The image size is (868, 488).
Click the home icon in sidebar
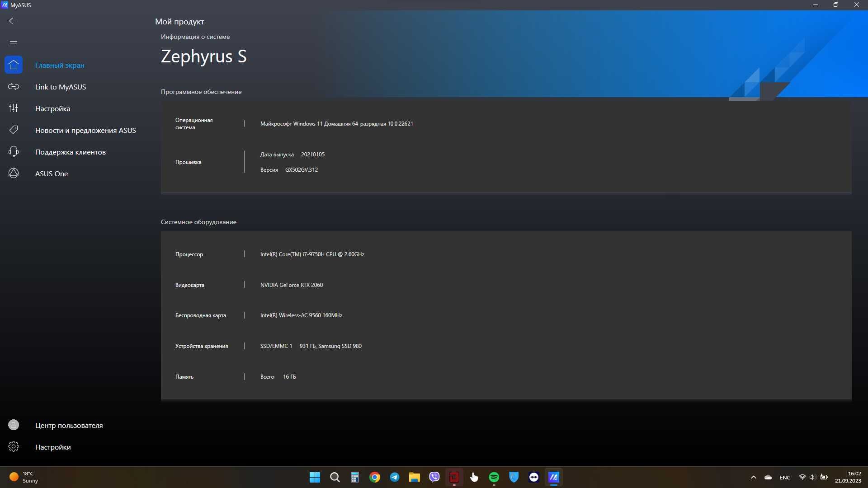(x=14, y=65)
